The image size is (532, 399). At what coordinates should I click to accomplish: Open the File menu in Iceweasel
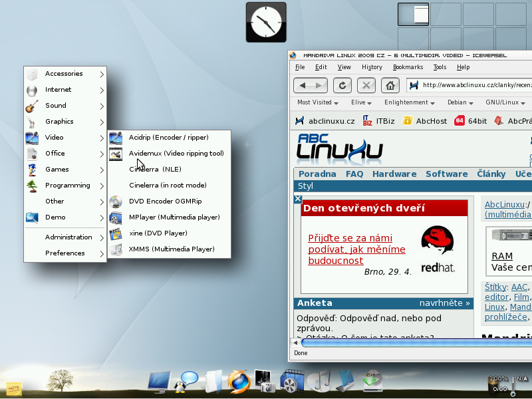pyautogui.click(x=300, y=67)
